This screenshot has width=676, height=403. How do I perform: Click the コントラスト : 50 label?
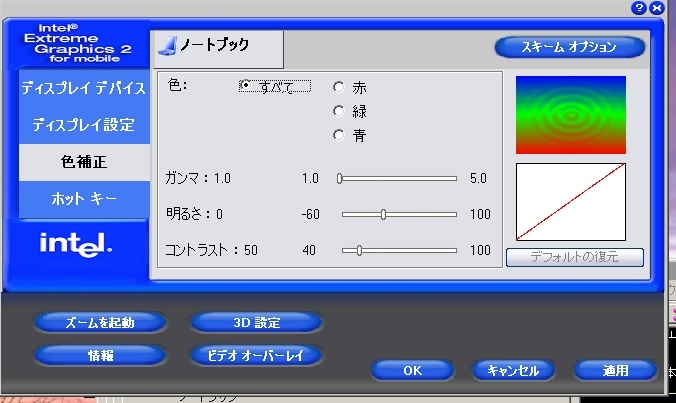point(211,250)
